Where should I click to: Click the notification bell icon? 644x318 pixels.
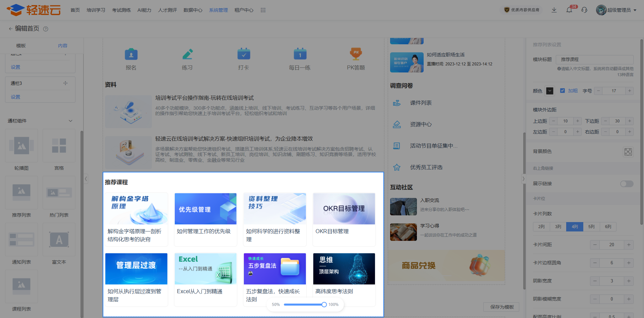569,10
